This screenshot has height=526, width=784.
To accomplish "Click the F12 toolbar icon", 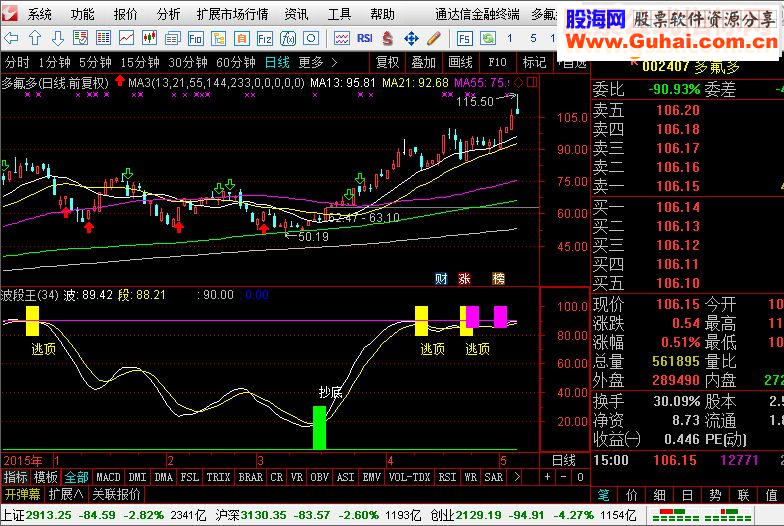I will click(x=264, y=38).
